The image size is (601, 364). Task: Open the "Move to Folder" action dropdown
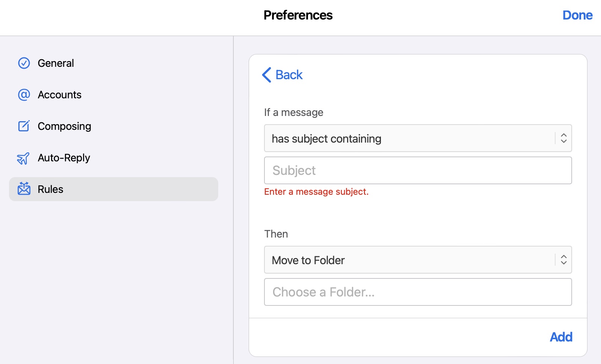click(x=418, y=260)
